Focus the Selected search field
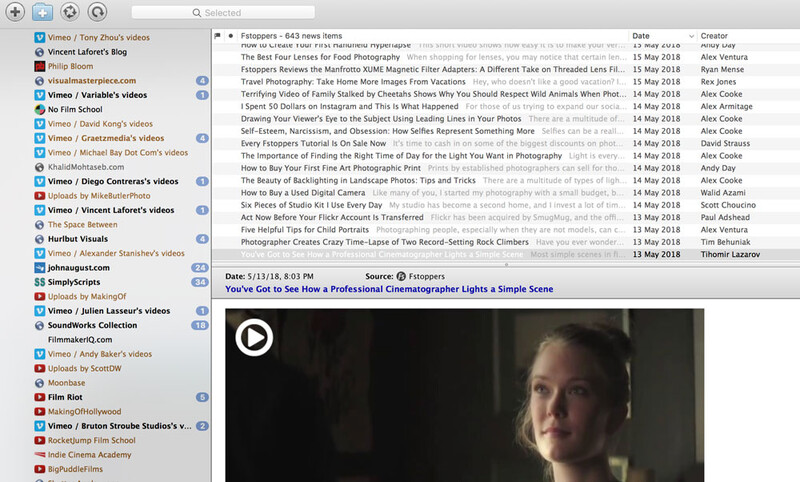800x482 pixels. 223,13
